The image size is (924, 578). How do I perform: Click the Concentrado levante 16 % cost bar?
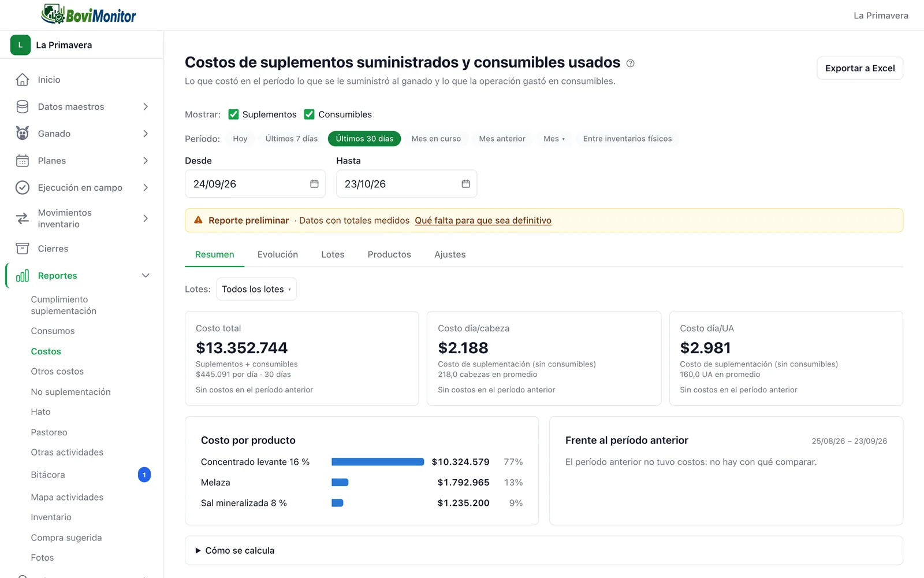pyautogui.click(x=378, y=462)
